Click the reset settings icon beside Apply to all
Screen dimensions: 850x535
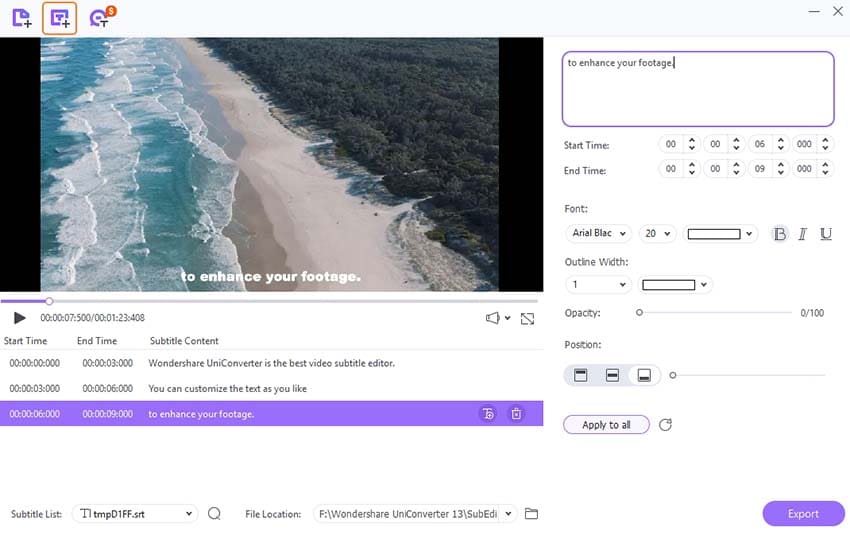[665, 425]
